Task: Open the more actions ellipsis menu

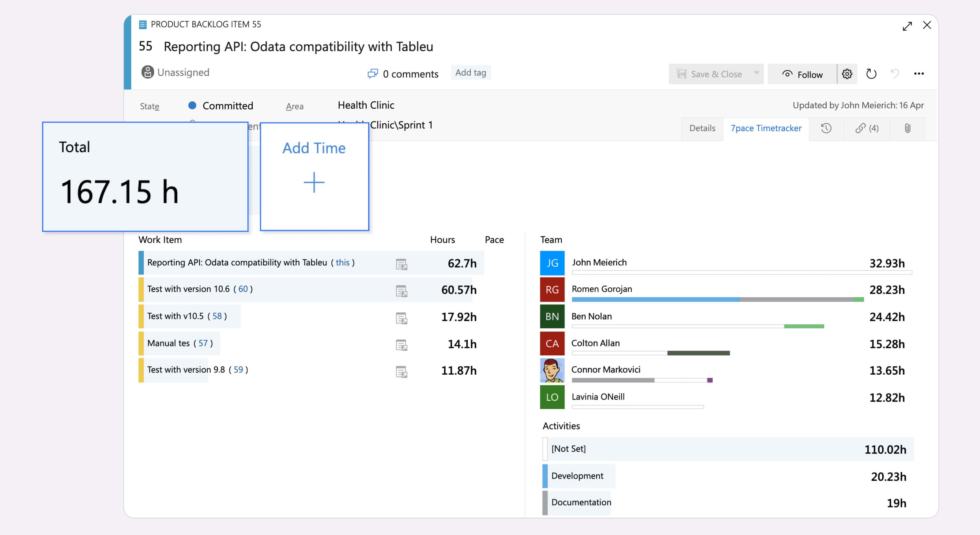Action: click(x=919, y=74)
